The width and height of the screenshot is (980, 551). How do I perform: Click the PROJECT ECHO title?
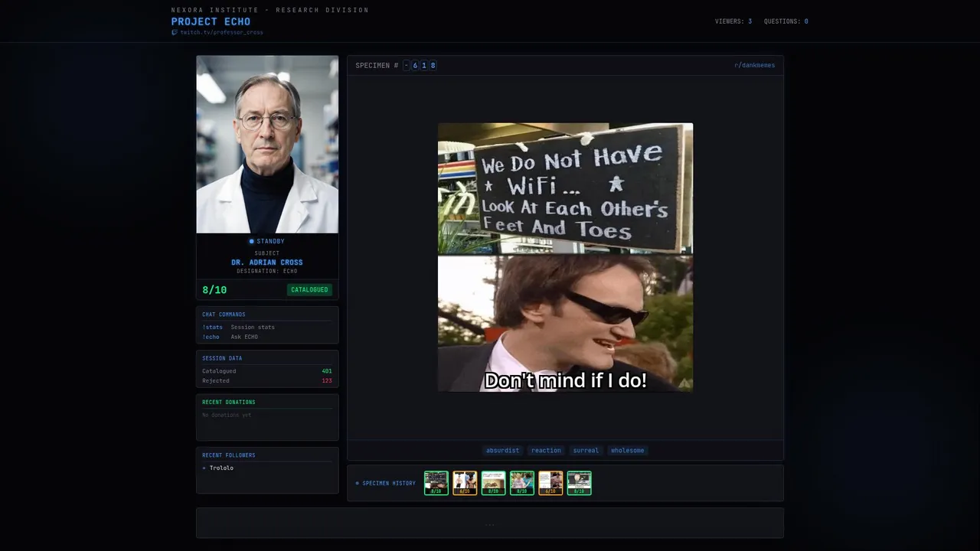click(211, 21)
